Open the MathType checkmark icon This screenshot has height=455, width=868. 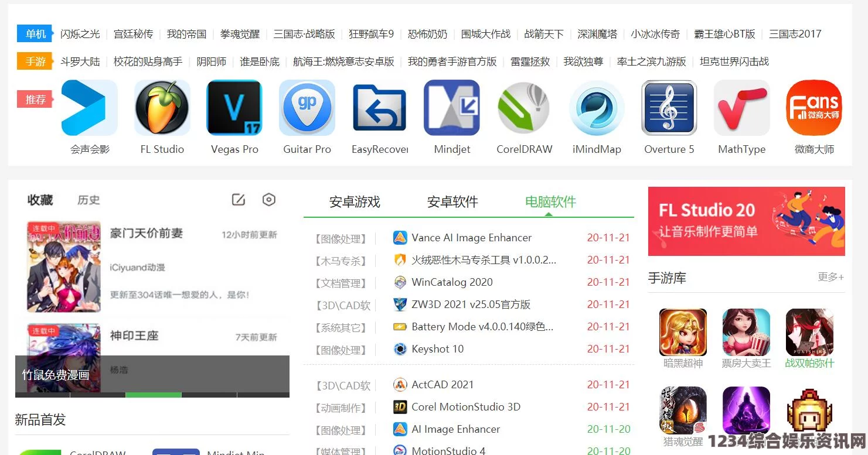(742, 108)
